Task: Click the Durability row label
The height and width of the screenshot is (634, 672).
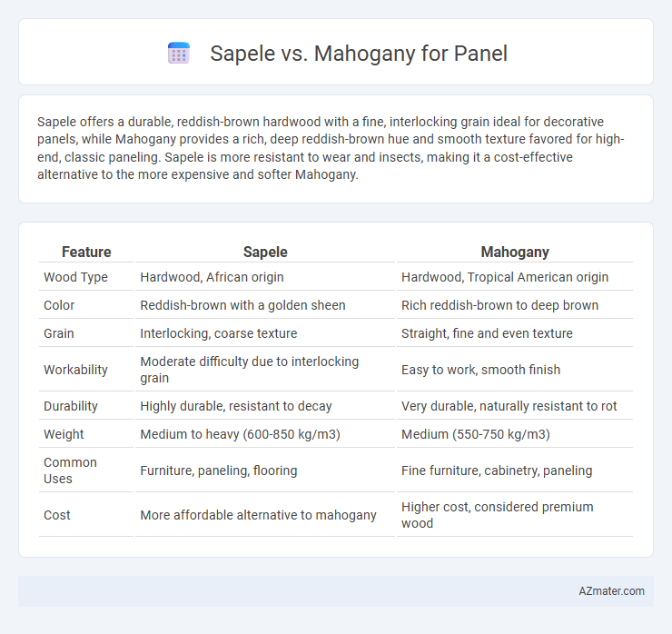Action: point(71,406)
